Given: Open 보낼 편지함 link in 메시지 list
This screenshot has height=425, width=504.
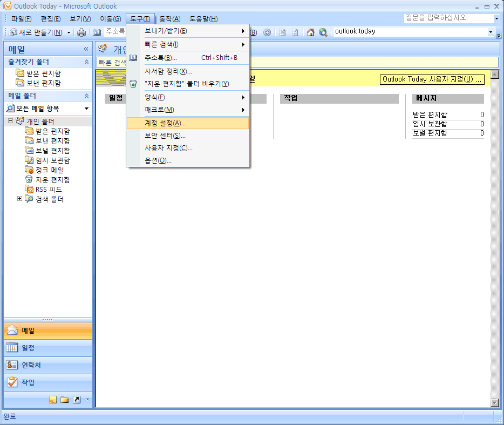Looking at the screenshot, I should 430,133.
